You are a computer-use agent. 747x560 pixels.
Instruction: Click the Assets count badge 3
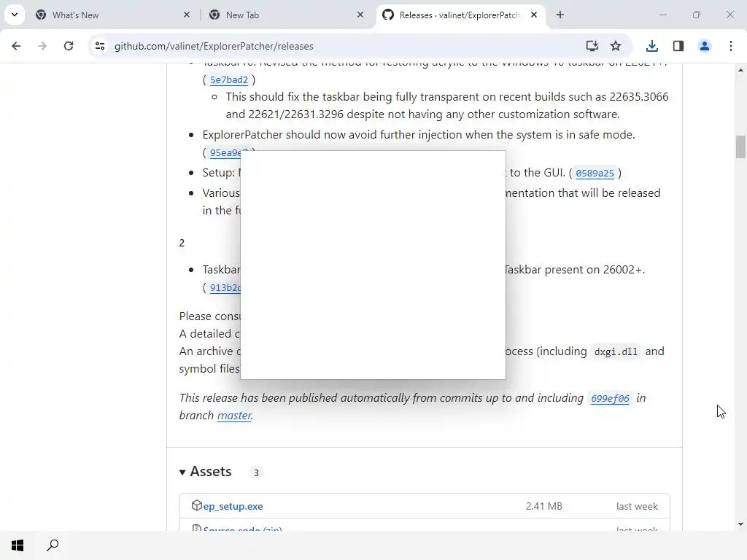tap(256, 472)
